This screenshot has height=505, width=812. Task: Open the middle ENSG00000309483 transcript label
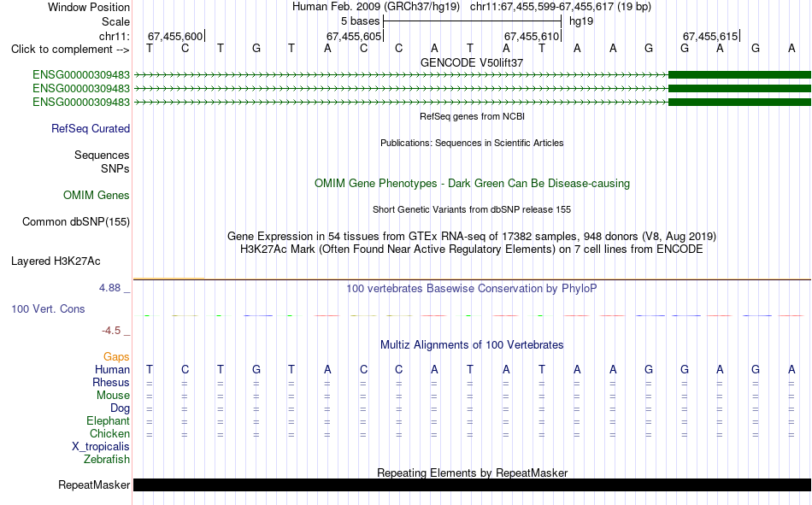click(x=81, y=89)
